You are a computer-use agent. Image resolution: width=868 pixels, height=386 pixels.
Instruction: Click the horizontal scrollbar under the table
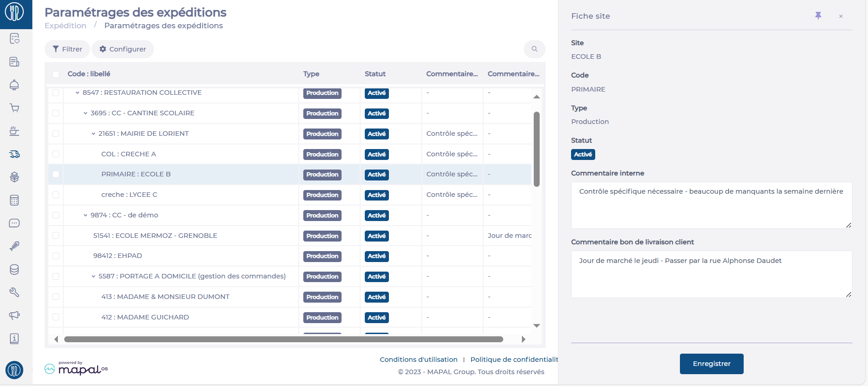[x=283, y=340]
